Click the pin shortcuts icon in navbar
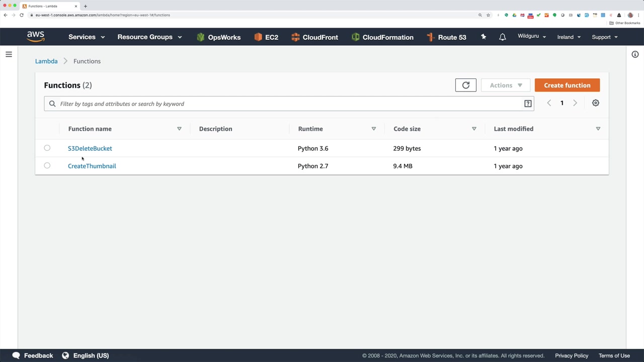This screenshot has width=644, height=362. coord(484,37)
